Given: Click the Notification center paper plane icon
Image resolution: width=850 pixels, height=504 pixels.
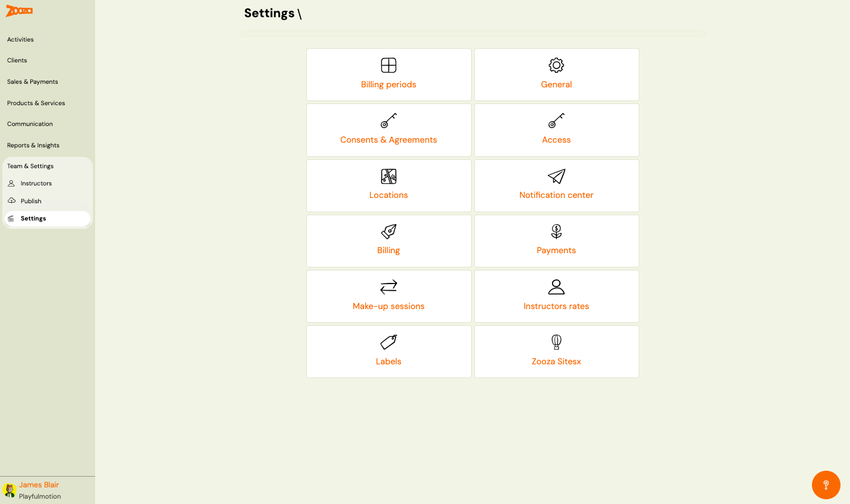Looking at the screenshot, I should pos(556,176).
